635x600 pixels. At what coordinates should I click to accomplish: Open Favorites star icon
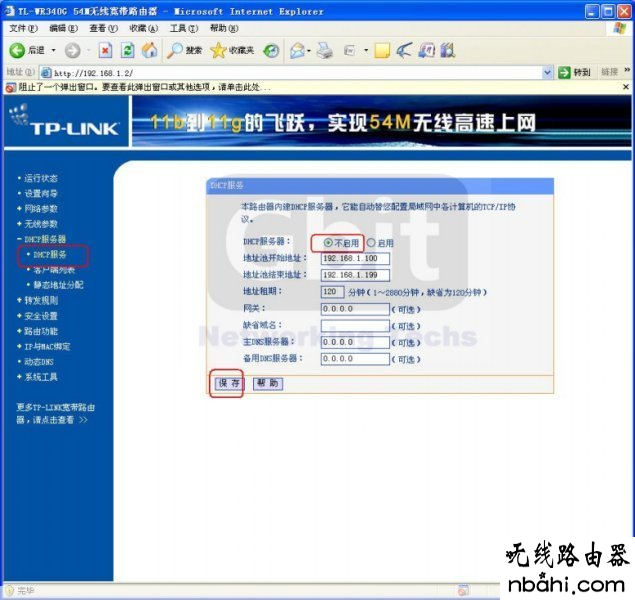pos(218,50)
